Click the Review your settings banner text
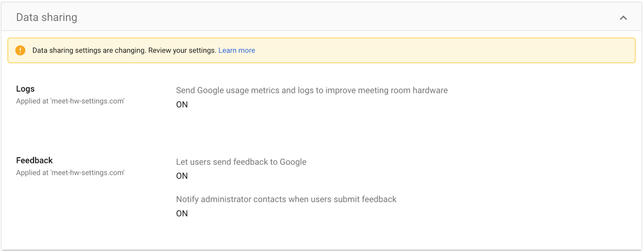 pos(182,50)
